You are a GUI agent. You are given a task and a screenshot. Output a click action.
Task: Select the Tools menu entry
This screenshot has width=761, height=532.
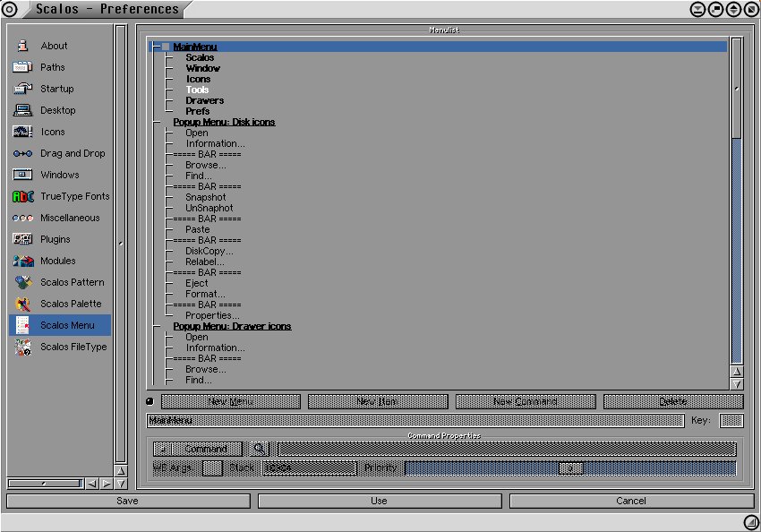197,90
